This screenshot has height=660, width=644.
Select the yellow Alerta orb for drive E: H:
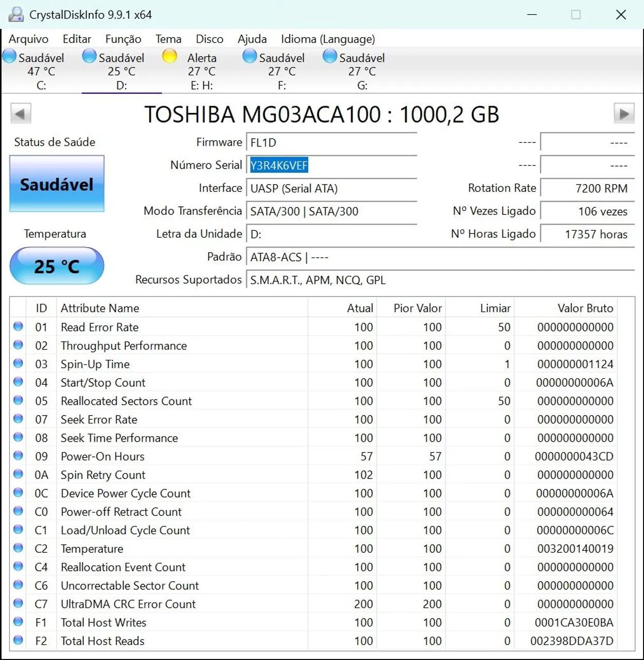pyautogui.click(x=170, y=56)
